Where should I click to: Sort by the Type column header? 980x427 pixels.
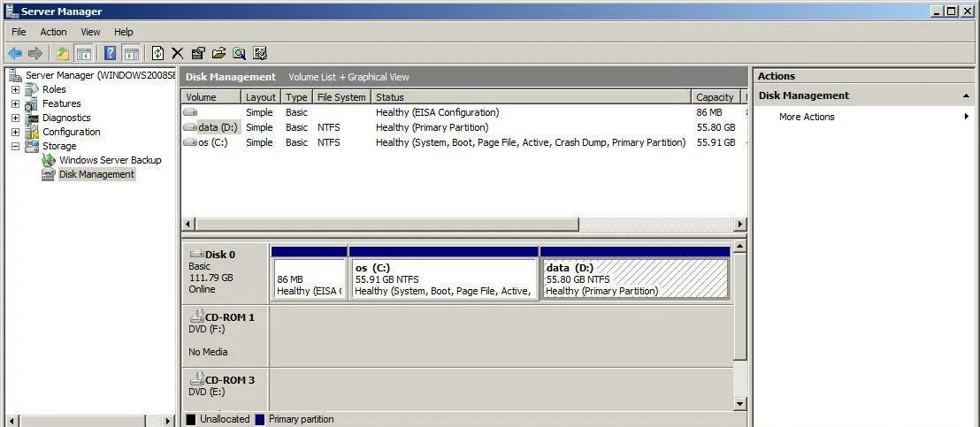(x=296, y=97)
